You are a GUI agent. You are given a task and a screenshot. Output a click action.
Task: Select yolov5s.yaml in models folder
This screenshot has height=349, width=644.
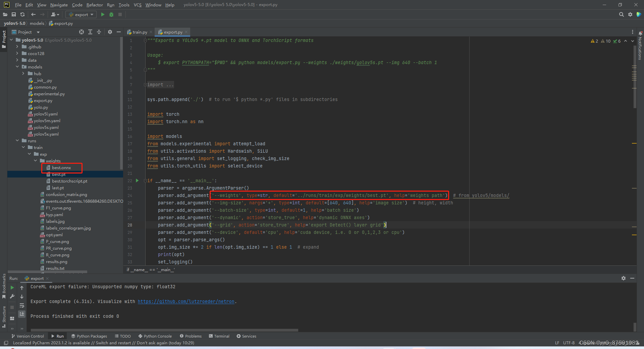[46, 127]
